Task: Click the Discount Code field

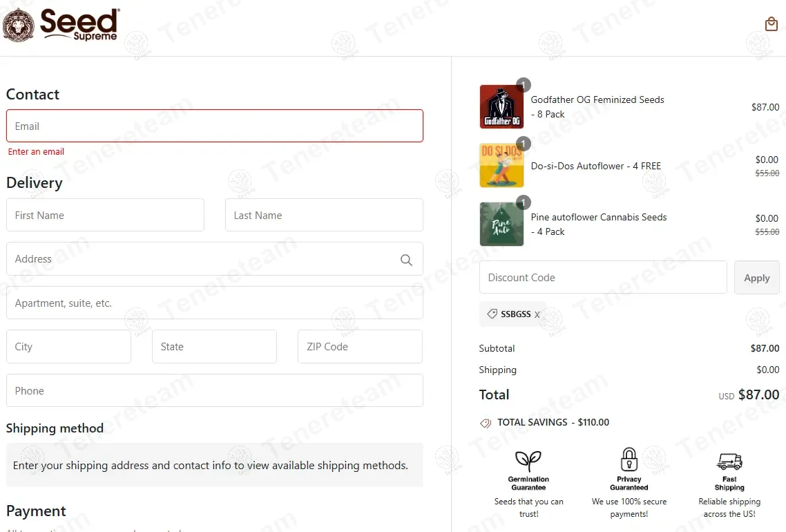Action: pos(602,278)
